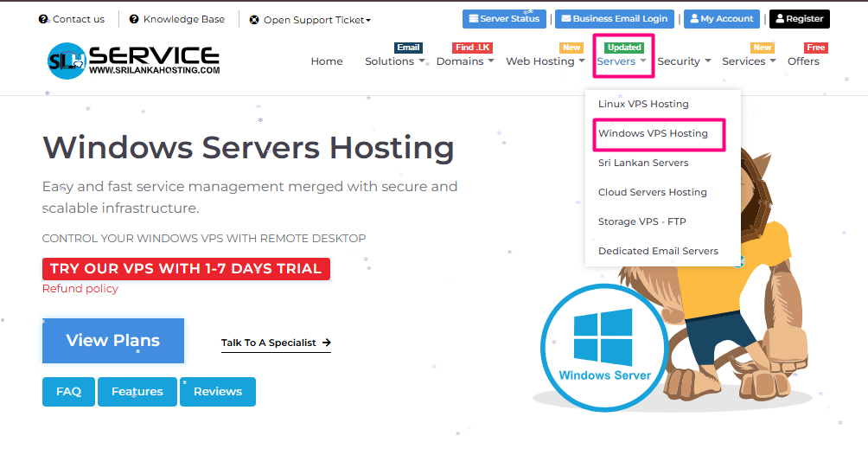
Task: Click the Contact us link
Action: coord(73,19)
